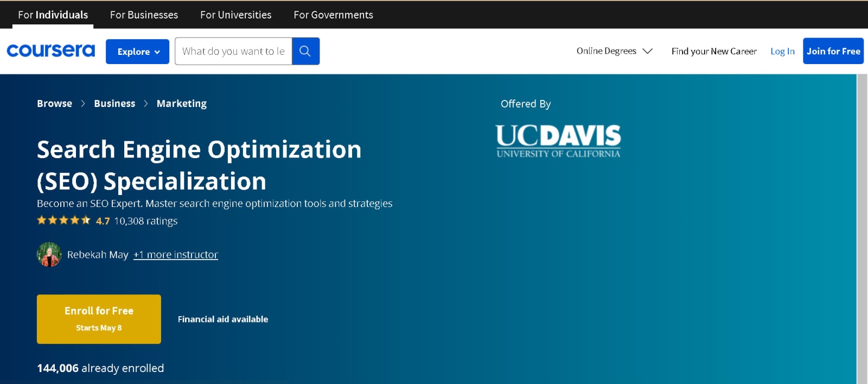Screen dimensions: 868x384
Task: Open Find your New Career link
Action: (x=714, y=51)
